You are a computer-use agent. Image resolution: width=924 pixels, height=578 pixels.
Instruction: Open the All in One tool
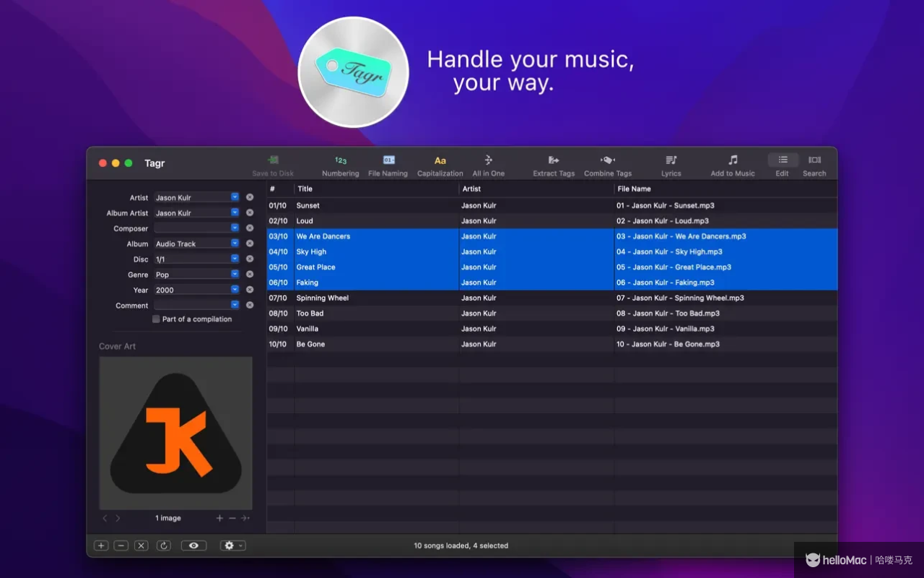(488, 165)
